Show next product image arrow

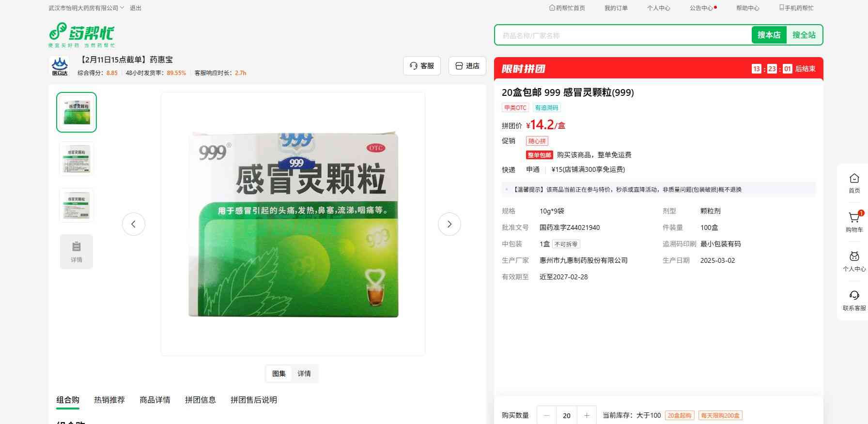[449, 224]
